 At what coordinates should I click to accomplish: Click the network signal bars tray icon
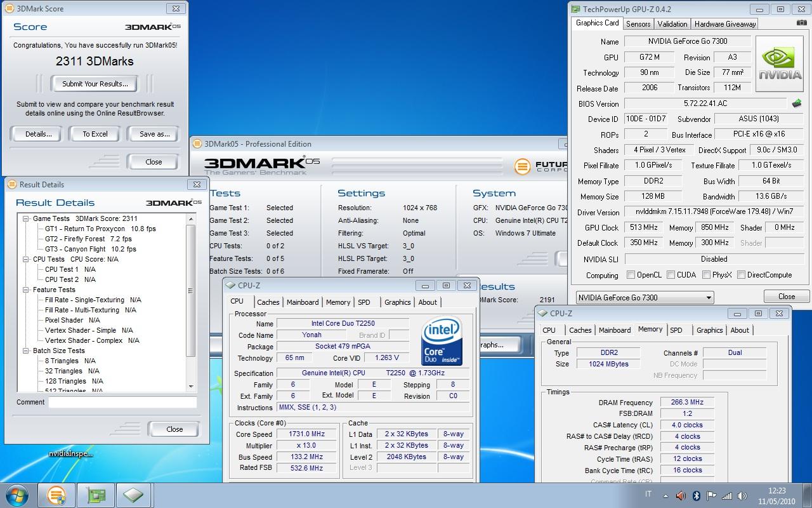pyautogui.click(x=727, y=496)
